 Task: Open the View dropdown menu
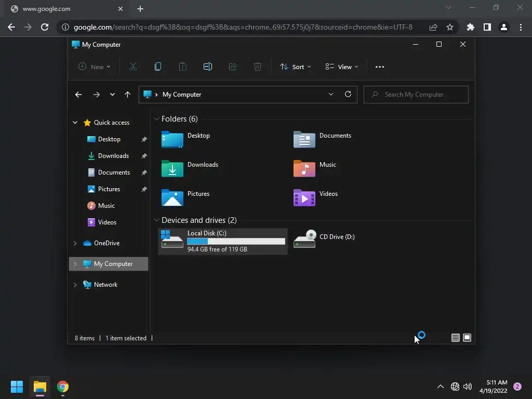pos(342,67)
